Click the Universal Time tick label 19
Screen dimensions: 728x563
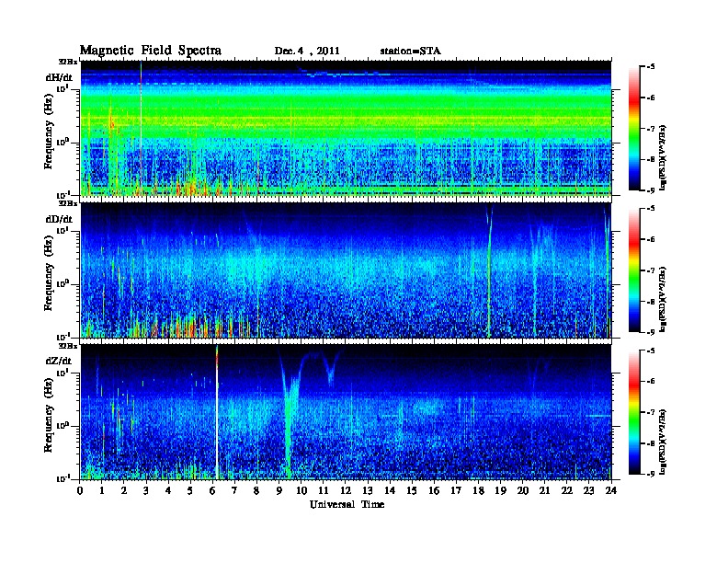click(500, 490)
